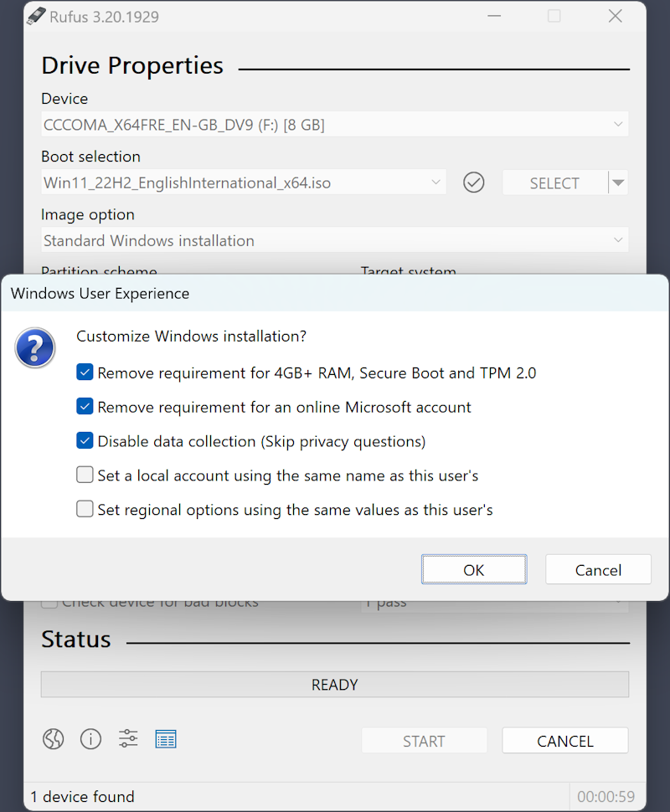Click the blue question mark icon
This screenshot has height=812, width=670.
[x=35, y=347]
